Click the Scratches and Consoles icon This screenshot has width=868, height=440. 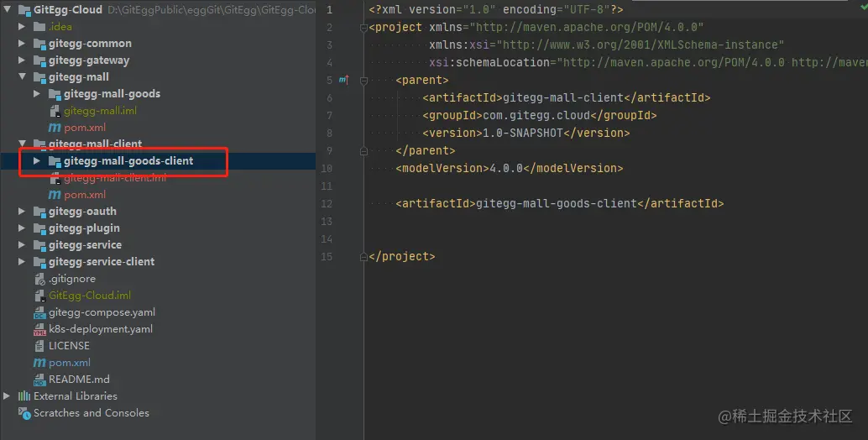point(24,413)
